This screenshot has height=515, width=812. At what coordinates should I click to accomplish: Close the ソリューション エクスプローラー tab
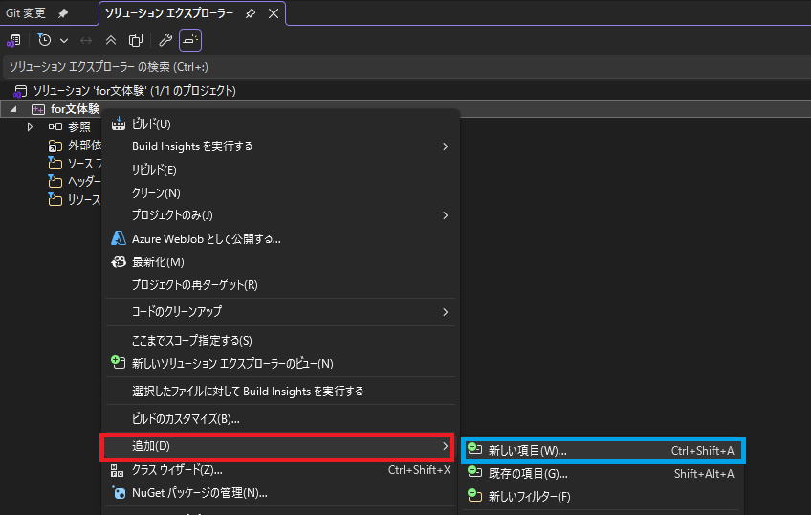274,13
